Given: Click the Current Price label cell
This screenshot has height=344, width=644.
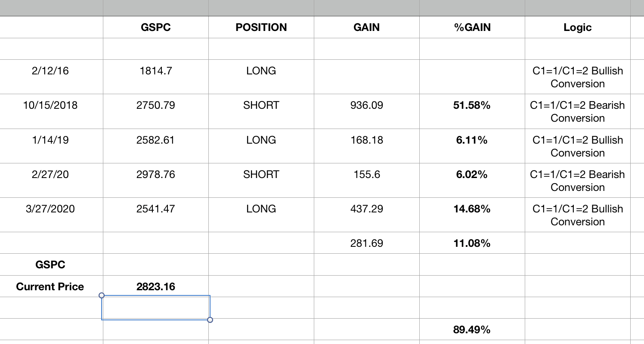Looking at the screenshot, I should pos(50,287).
